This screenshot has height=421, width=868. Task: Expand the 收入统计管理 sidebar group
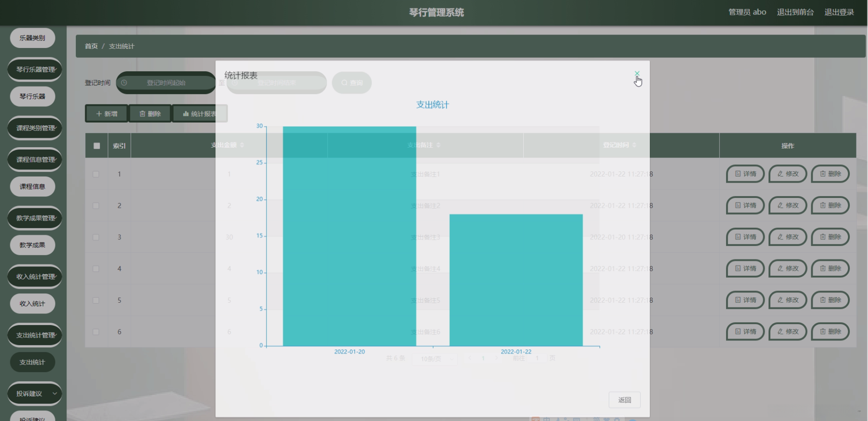pos(35,277)
